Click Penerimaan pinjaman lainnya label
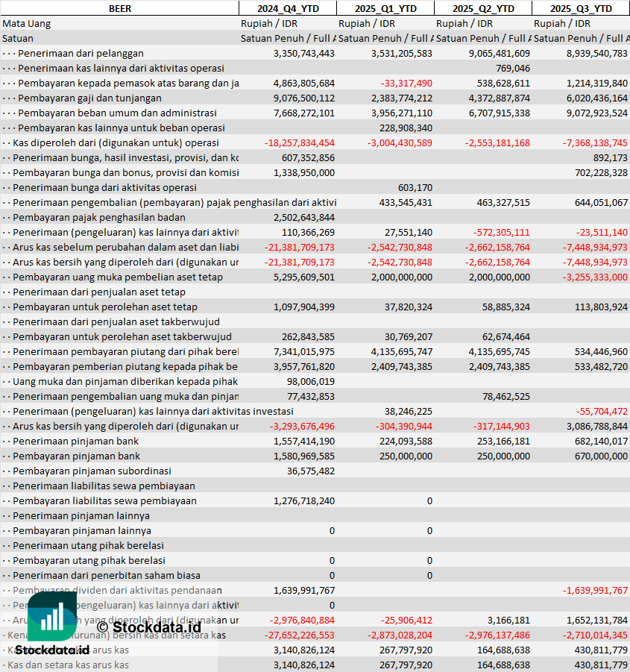 click(81, 516)
